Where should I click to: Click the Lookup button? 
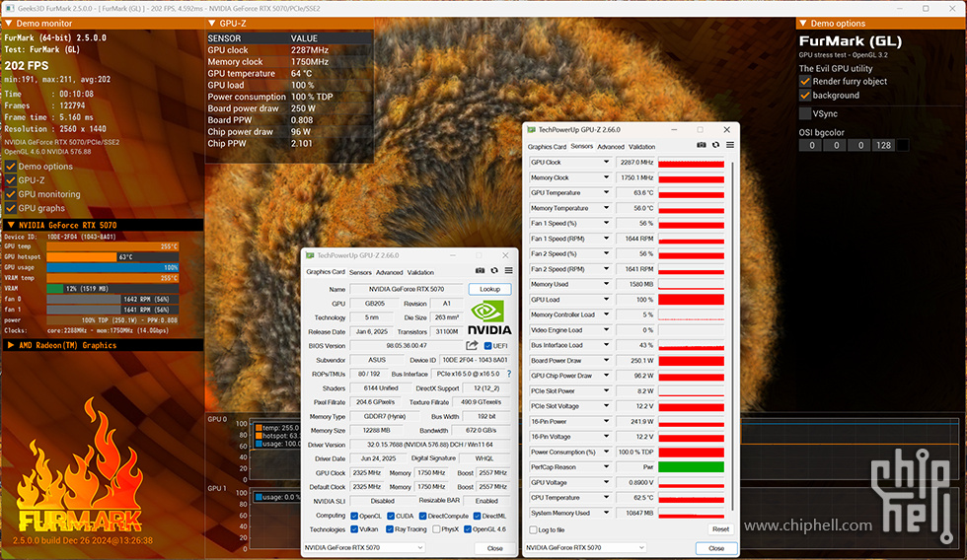tap(489, 289)
